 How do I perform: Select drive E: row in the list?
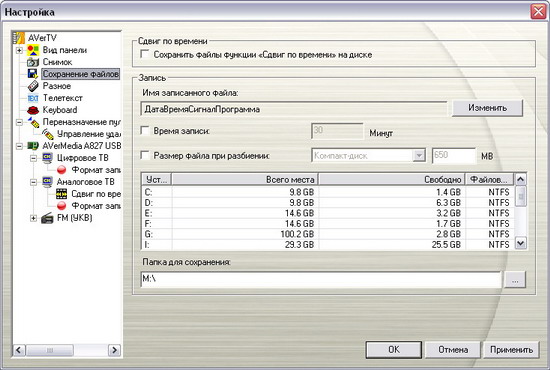[x=328, y=213]
